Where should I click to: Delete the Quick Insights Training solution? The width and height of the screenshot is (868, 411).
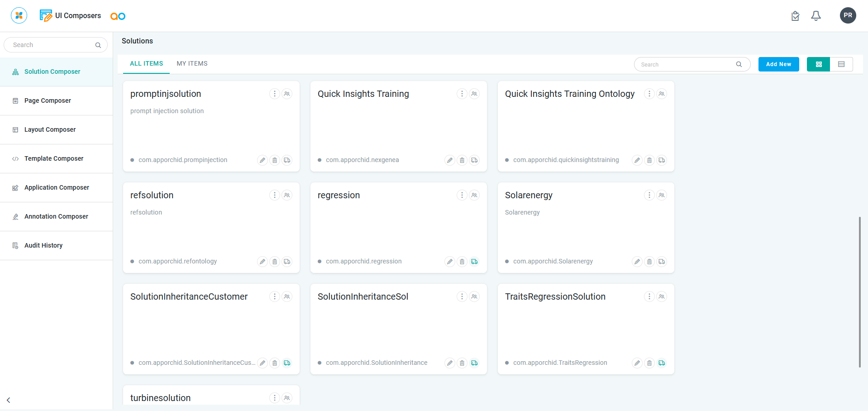(x=462, y=160)
